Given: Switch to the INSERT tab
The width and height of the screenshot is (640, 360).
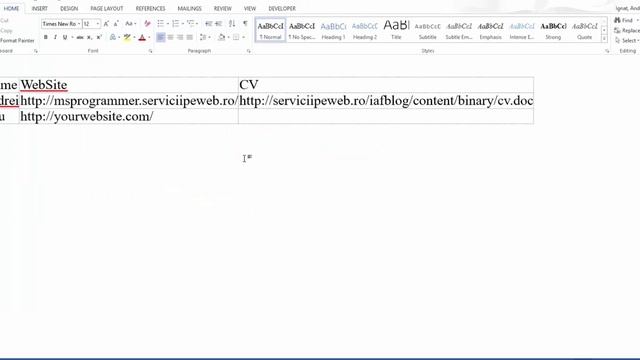Looking at the screenshot, I should [40, 8].
